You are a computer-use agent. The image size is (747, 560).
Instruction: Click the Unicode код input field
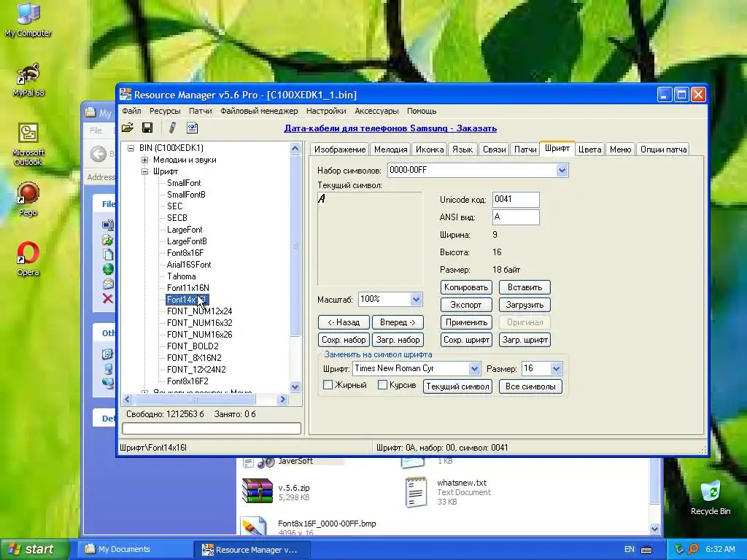pyautogui.click(x=516, y=200)
